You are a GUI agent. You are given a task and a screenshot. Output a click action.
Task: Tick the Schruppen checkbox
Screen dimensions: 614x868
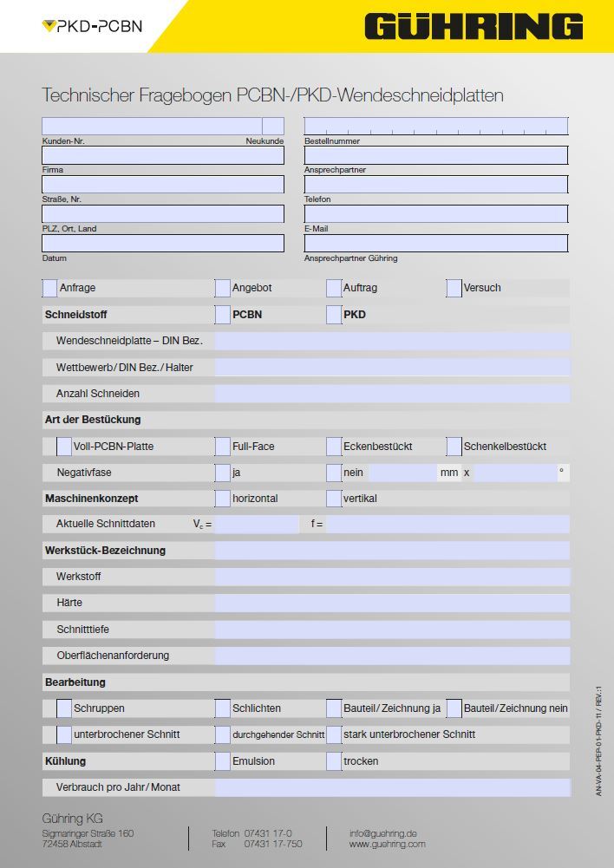64,708
